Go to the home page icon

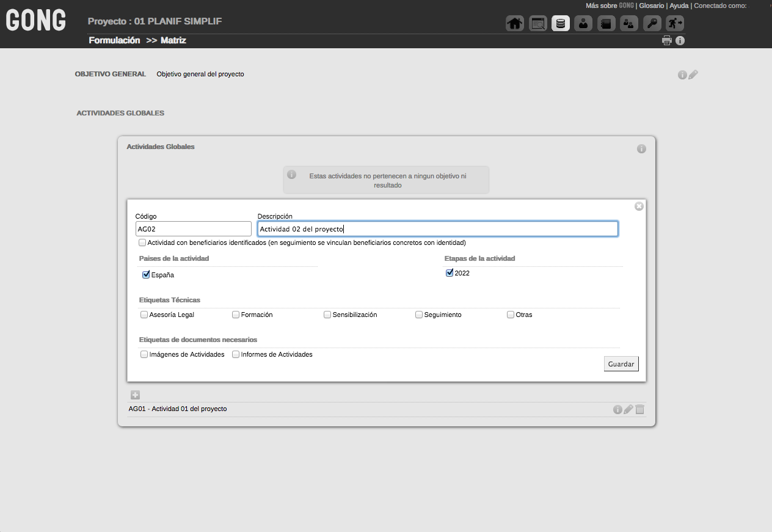coord(515,24)
